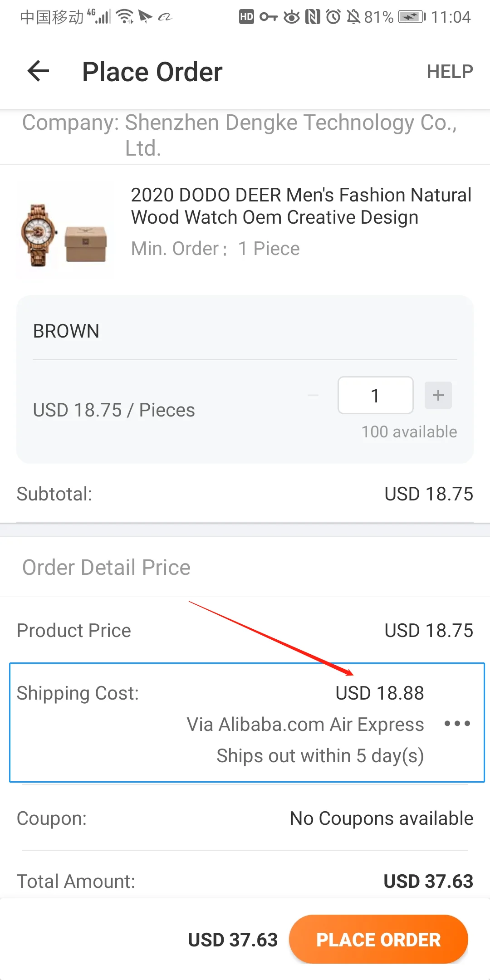Tap the No Coupons available row

click(381, 818)
